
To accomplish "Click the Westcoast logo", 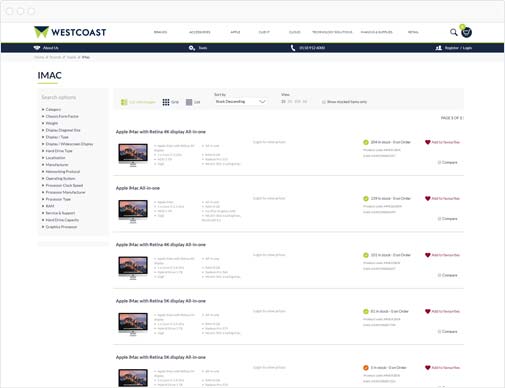I will coord(70,32).
